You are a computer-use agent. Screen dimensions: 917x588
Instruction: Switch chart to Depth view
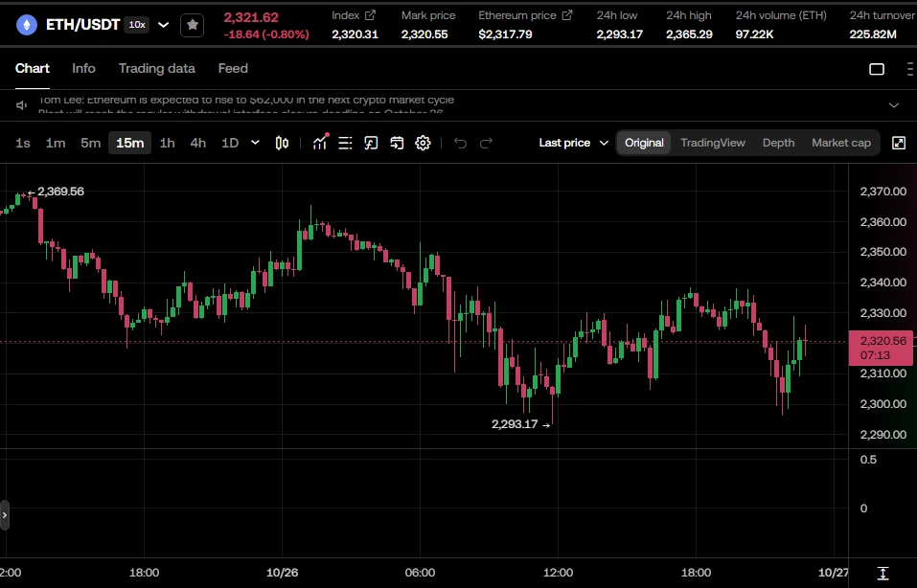[x=778, y=144]
